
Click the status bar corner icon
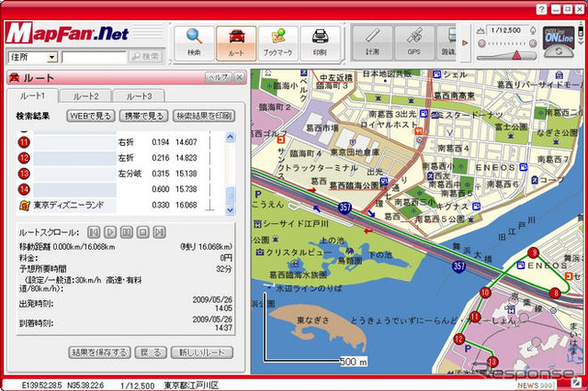[x=576, y=383]
